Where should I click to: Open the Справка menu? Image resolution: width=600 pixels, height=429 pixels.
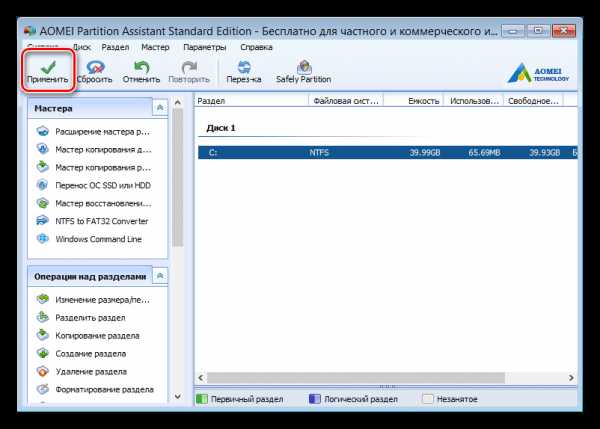(256, 47)
